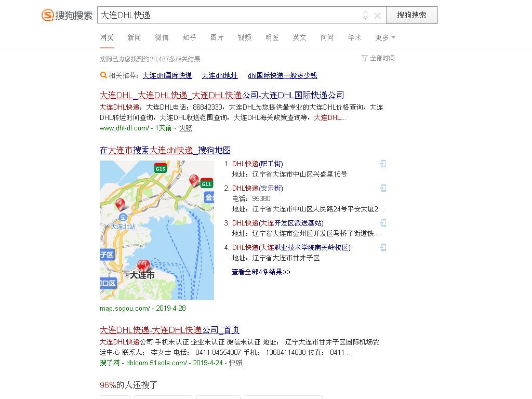Screen dimensions: 532x399
Task: Send DHL快递(职工街) to phone icon
Action: 383,164
